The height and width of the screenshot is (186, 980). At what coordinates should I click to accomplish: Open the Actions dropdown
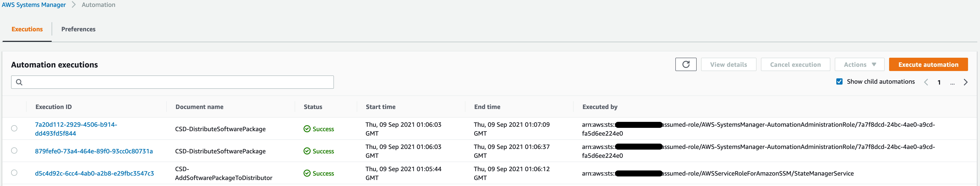point(859,64)
